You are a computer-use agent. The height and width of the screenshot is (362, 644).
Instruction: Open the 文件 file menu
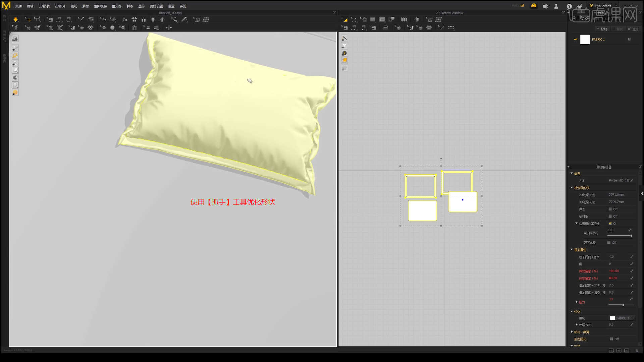click(x=18, y=6)
